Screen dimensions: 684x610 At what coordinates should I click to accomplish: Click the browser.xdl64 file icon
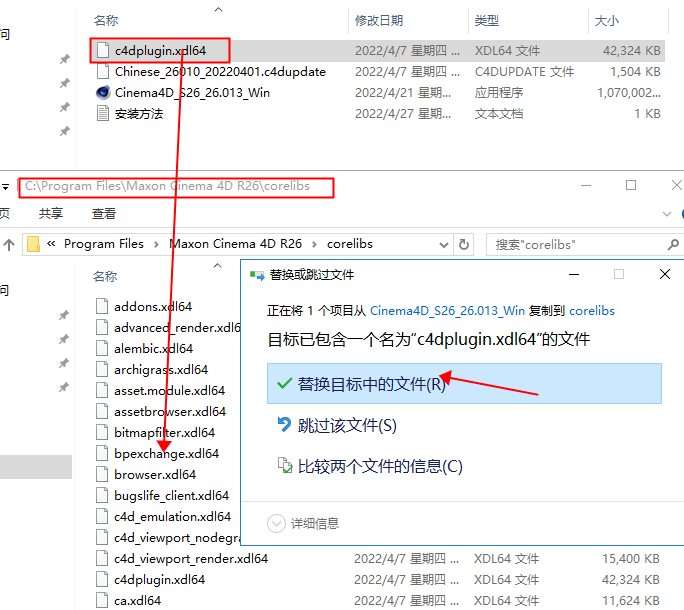tap(102, 474)
